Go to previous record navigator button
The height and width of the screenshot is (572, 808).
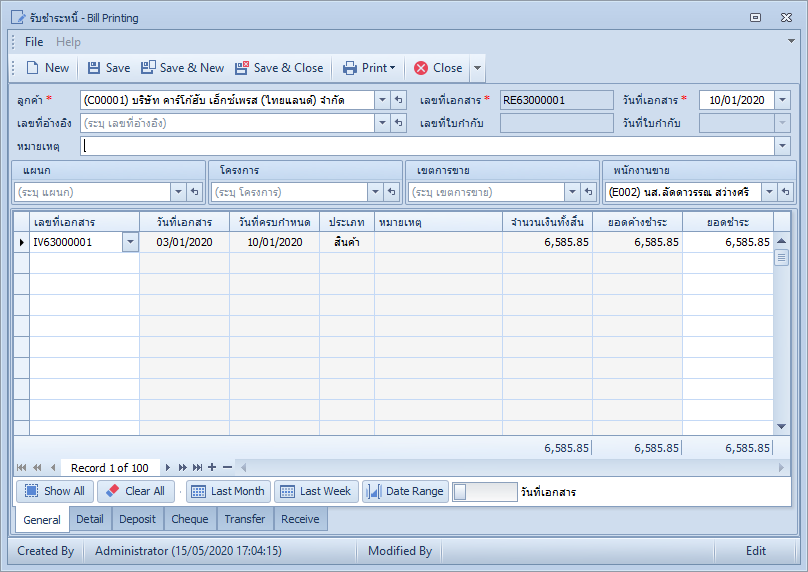pyautogui.click(x=53, y=467)
